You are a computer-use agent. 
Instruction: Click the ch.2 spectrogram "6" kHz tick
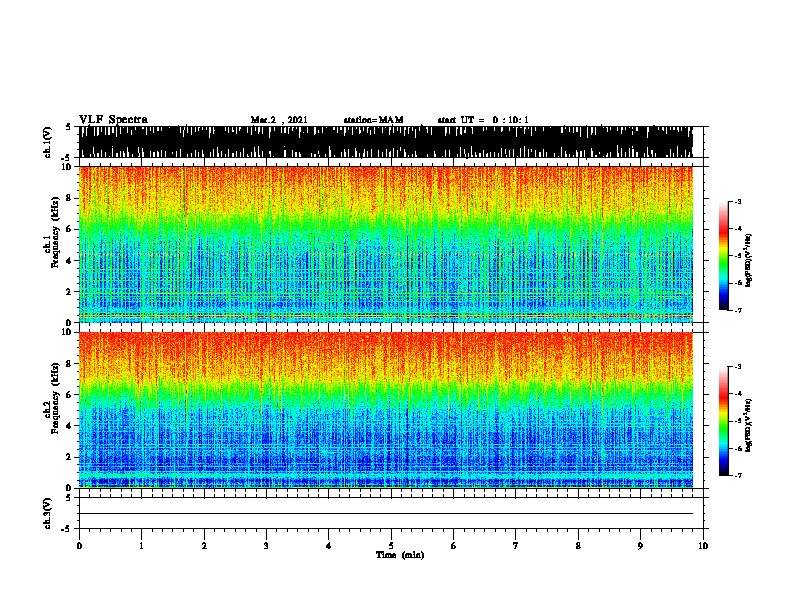[x=70, y=394]
